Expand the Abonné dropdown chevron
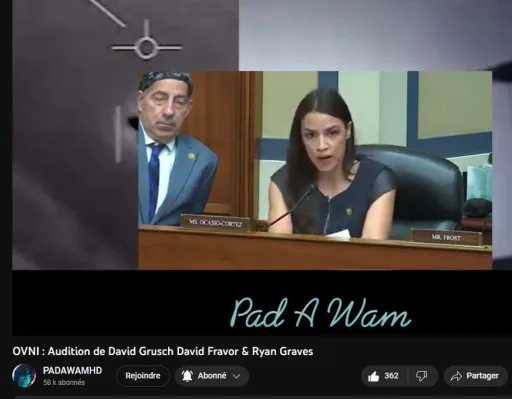The width and height of the screenshot is (512, 399). [x=236, y=376]
